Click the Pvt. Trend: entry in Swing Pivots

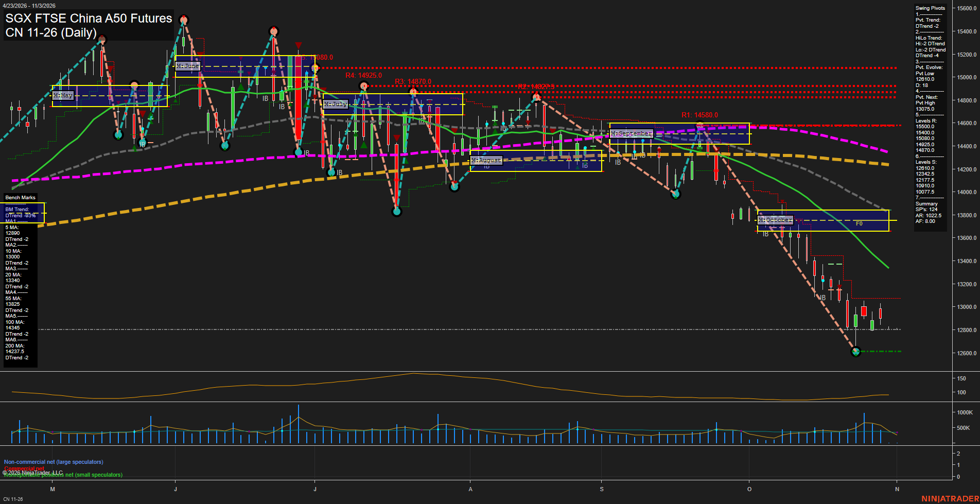(927, 20)
